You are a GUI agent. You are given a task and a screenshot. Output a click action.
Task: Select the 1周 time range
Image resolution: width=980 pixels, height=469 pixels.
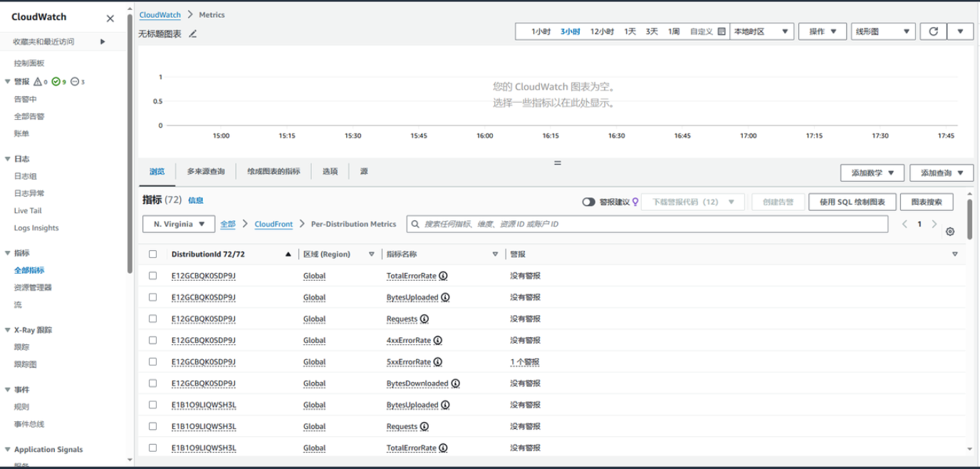point(674,31)
